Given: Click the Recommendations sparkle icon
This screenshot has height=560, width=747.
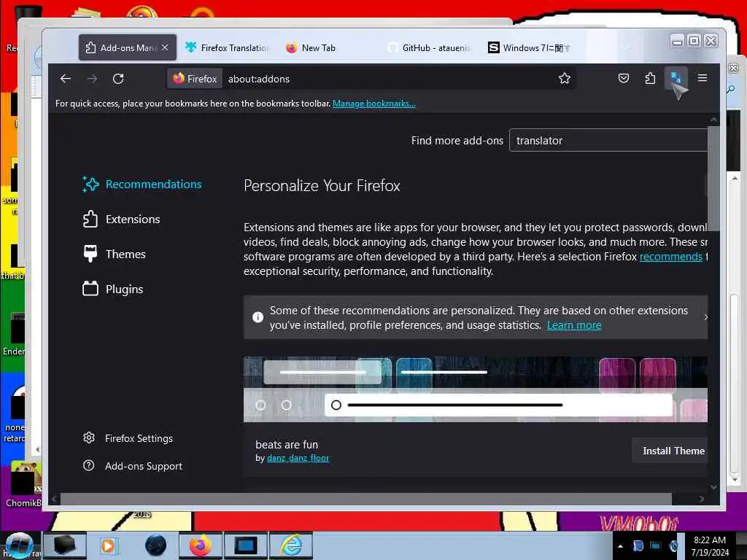Looking at the screenshot, I should click(90, 184).
